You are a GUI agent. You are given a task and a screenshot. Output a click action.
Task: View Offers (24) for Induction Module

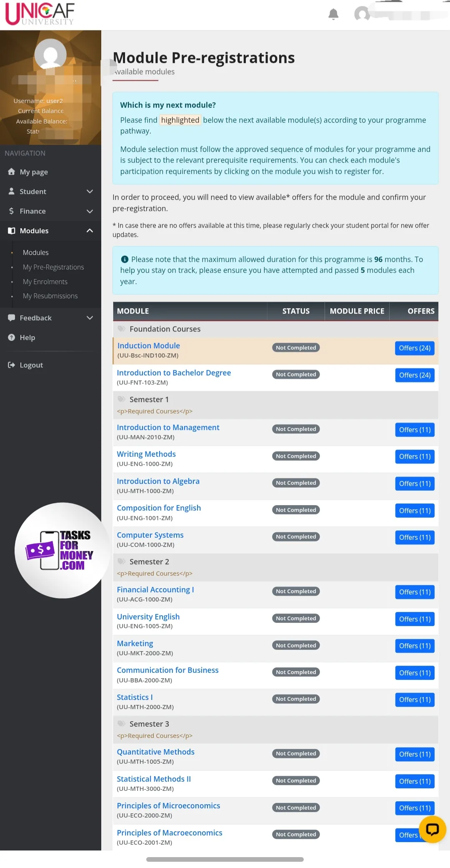click(415, 348)
